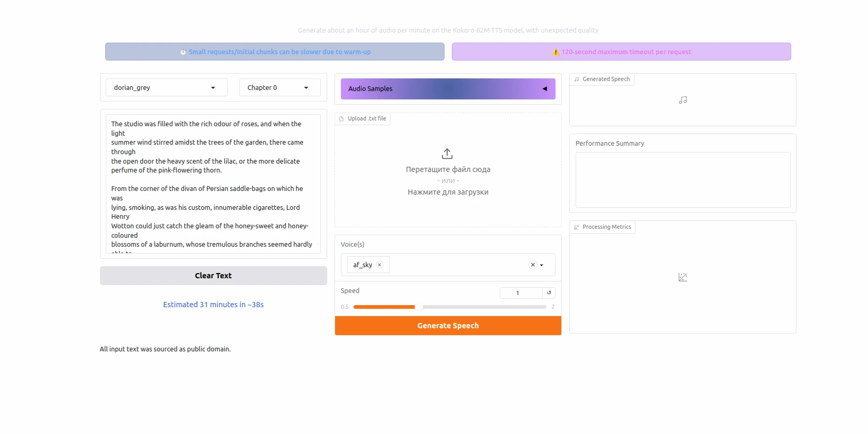Click the Processing Metrics label tab
The width and height of the screenshot is (868, 434).
(x=606, y=227)
